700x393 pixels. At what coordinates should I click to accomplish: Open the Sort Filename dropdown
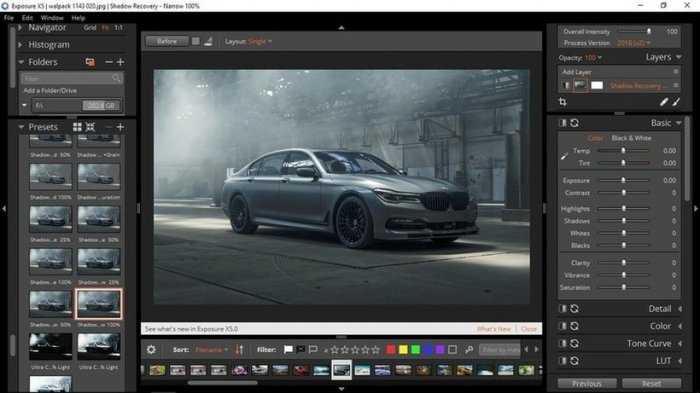point(212,350)
